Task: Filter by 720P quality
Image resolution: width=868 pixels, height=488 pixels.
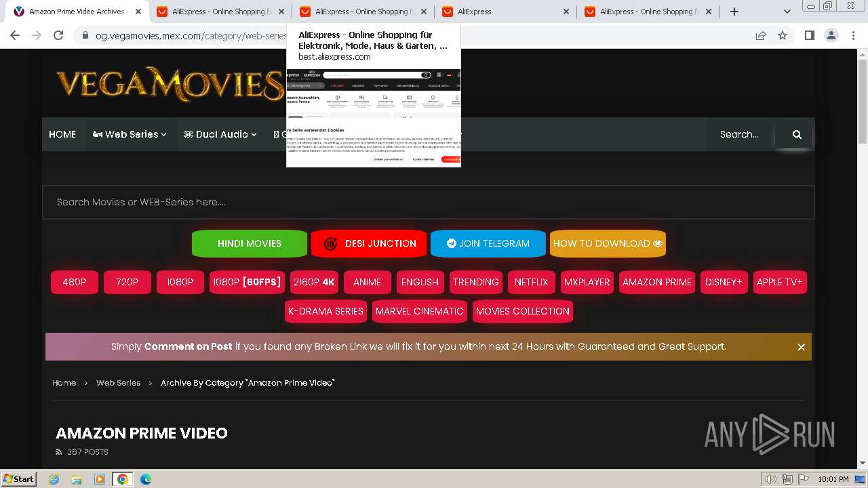Action: [x=127, y=282]
